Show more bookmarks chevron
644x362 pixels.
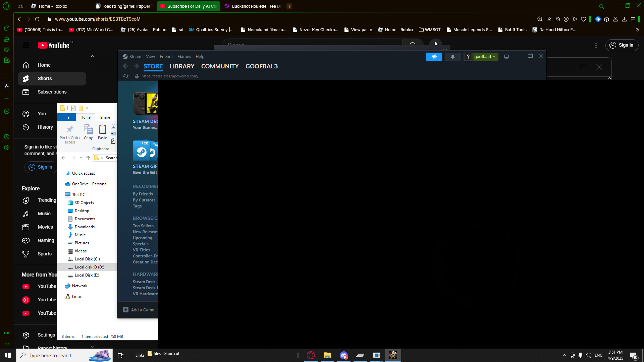637,30
